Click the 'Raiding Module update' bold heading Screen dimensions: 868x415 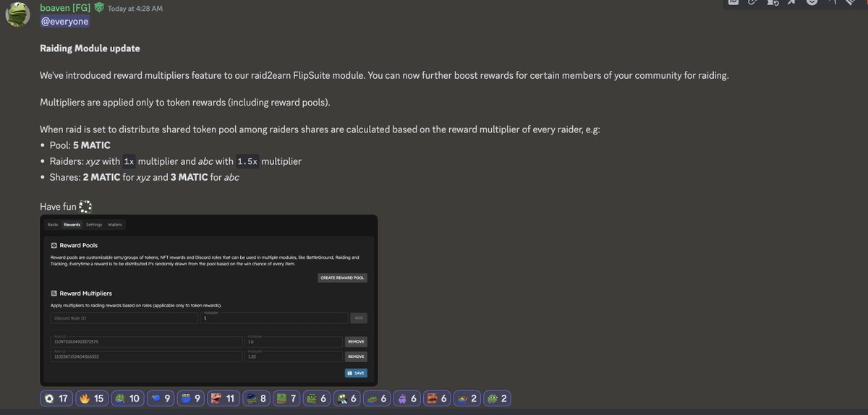pos(90,48)
